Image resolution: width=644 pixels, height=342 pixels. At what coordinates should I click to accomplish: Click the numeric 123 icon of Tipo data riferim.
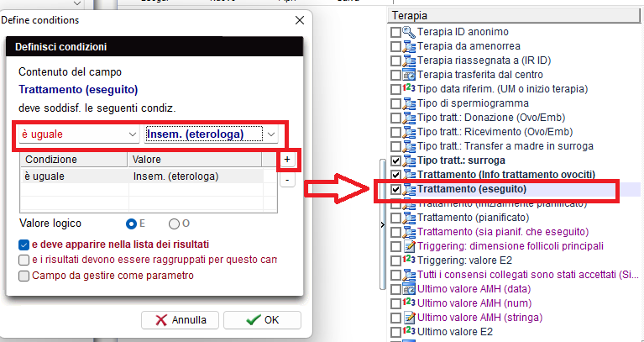(409, 88)
